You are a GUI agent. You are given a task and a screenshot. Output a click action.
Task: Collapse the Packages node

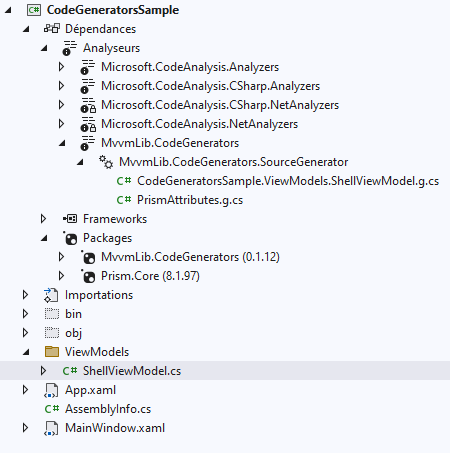[x=44, y=238]
